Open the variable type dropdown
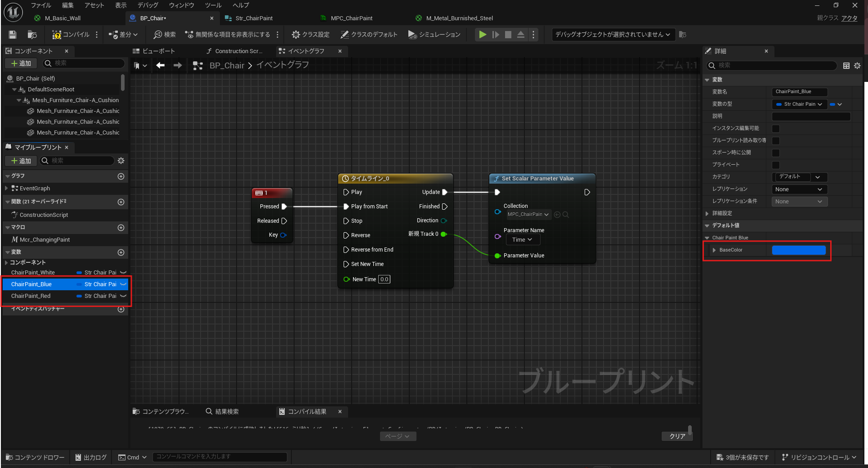The height and width of the screenshot is (468, 868). (x=799, y=104)
